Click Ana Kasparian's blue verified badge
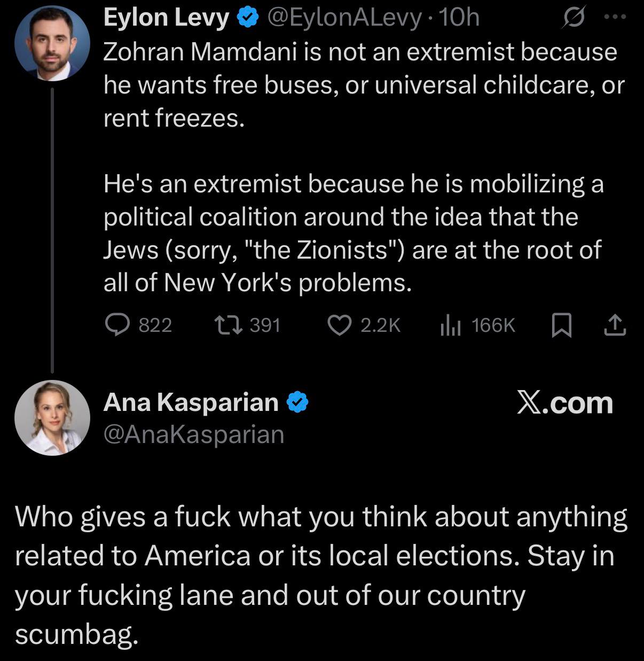The width and height of the screenshot is (644, 661). coord(298,402)
